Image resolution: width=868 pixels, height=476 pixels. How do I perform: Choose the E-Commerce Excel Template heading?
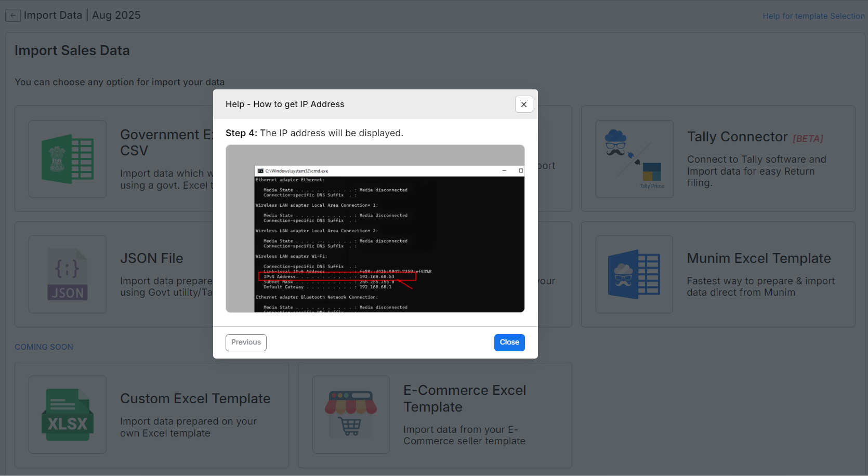[465, 399]
